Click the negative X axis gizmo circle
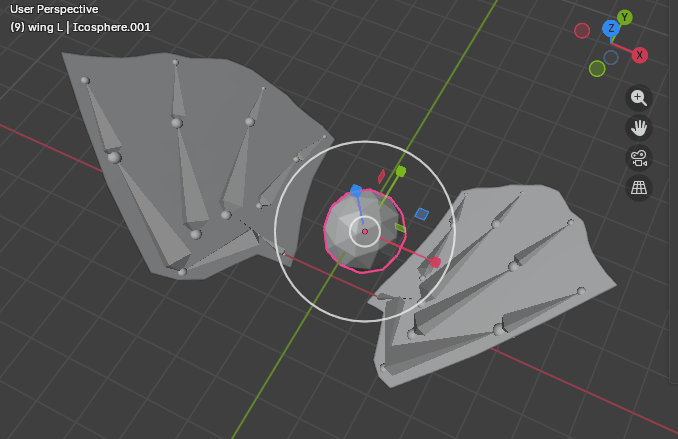 582,31
